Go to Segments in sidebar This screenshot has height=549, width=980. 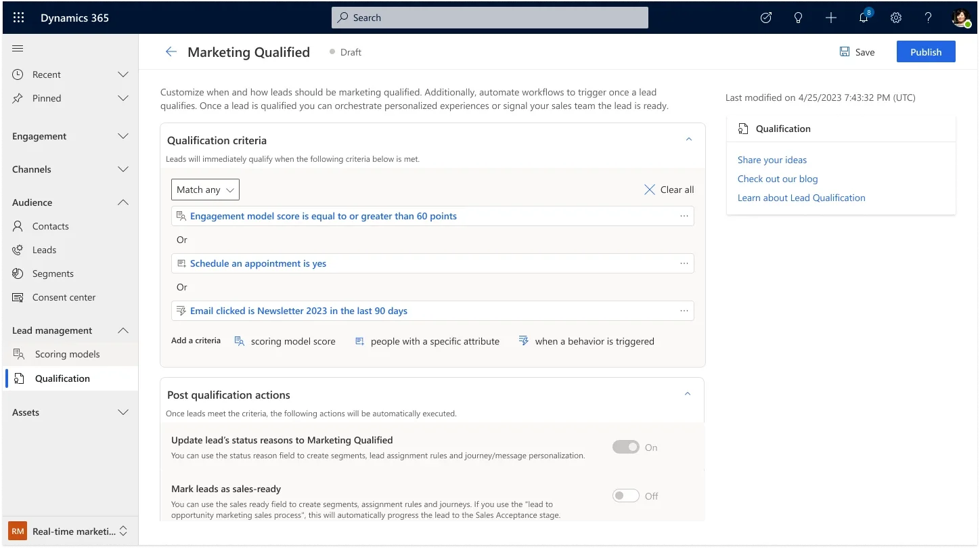click(53, 273)
